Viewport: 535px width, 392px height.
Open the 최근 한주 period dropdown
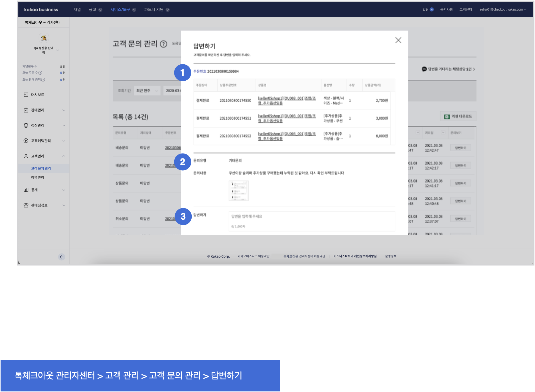click(147, 91)
